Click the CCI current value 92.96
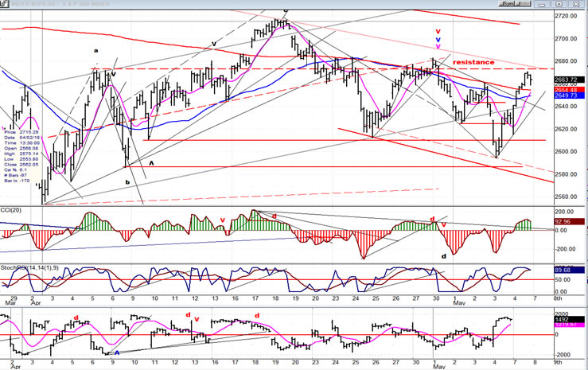 point(569,221)
